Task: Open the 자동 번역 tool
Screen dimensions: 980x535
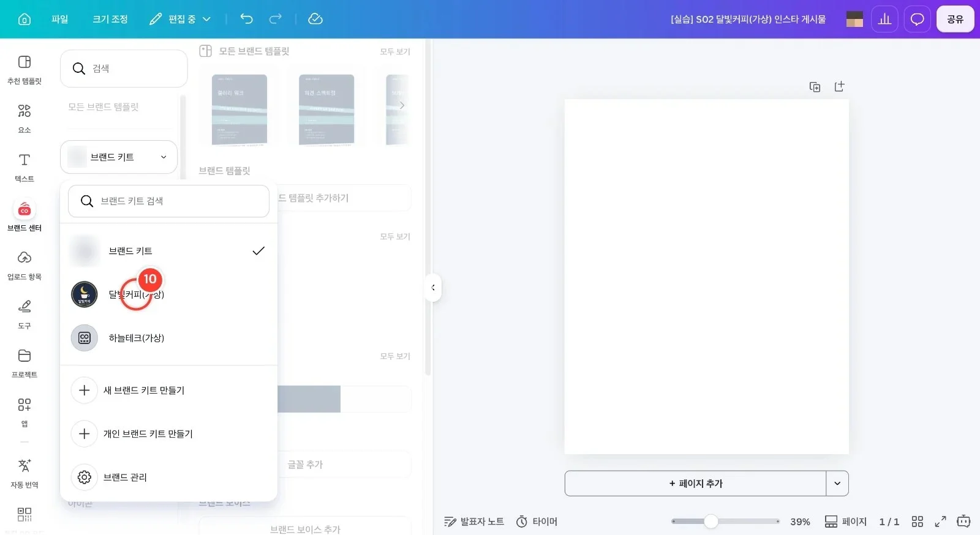Action: pyautogui.click(x=24, y=474)
